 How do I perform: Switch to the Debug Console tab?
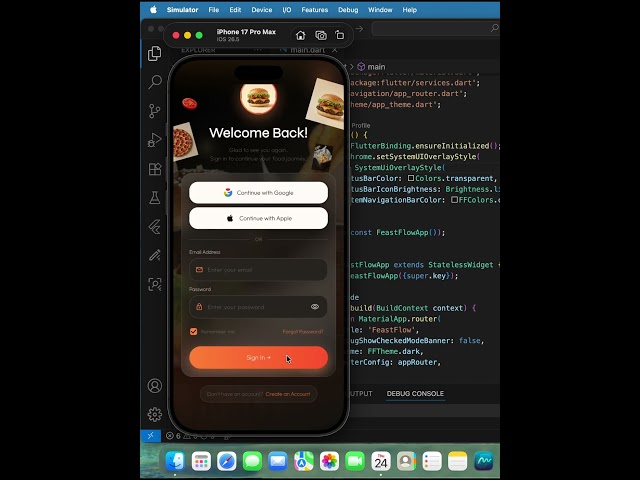pos(415,393)
